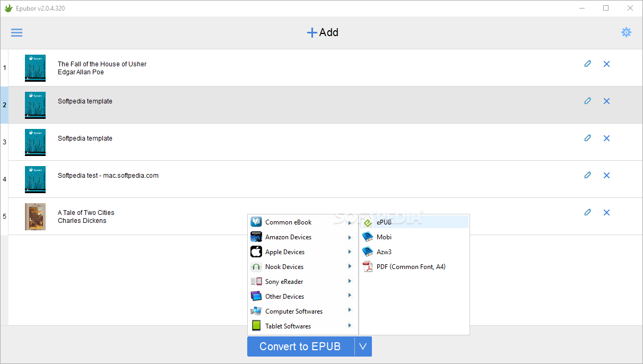643x364 pixels.
Task: Click the plus Add button
Action: 323,32
